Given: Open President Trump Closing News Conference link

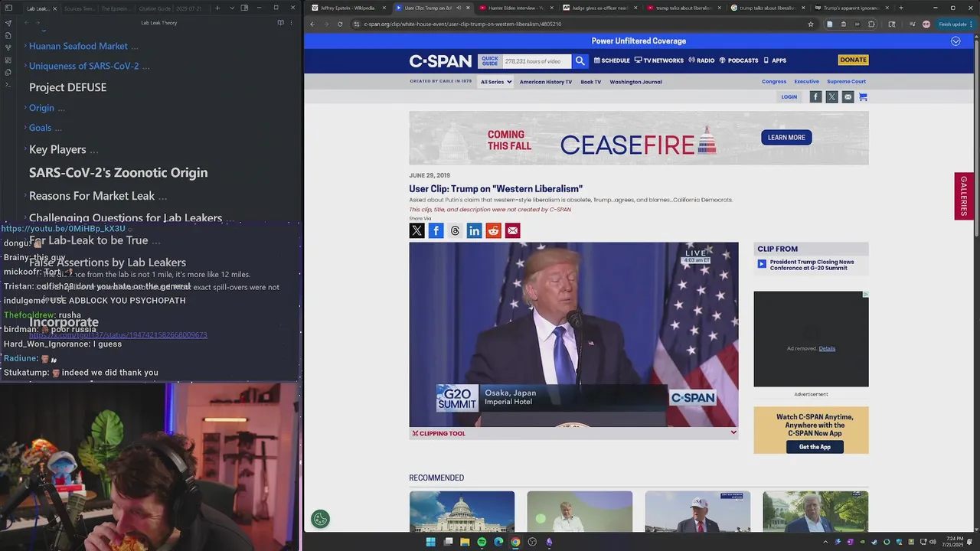Looking at the screenshot, I should [x=812, y=265].
